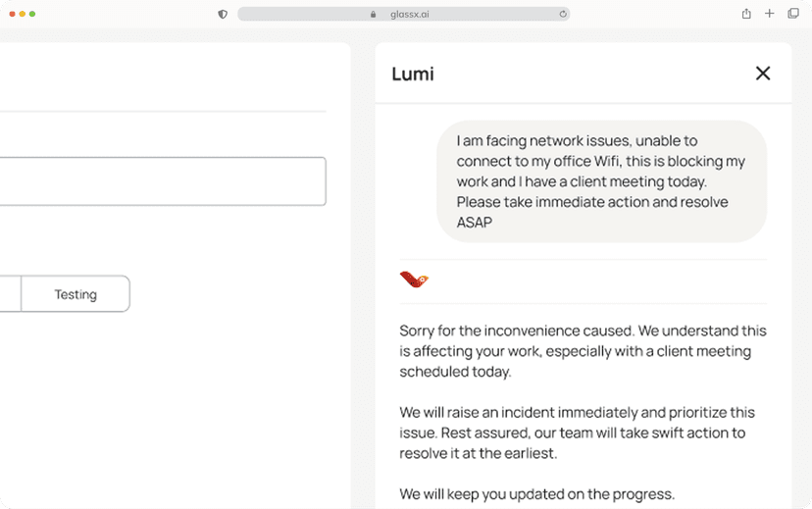Click the large text input box
Viewport: 812px width, 509px height.
(162, 181)
